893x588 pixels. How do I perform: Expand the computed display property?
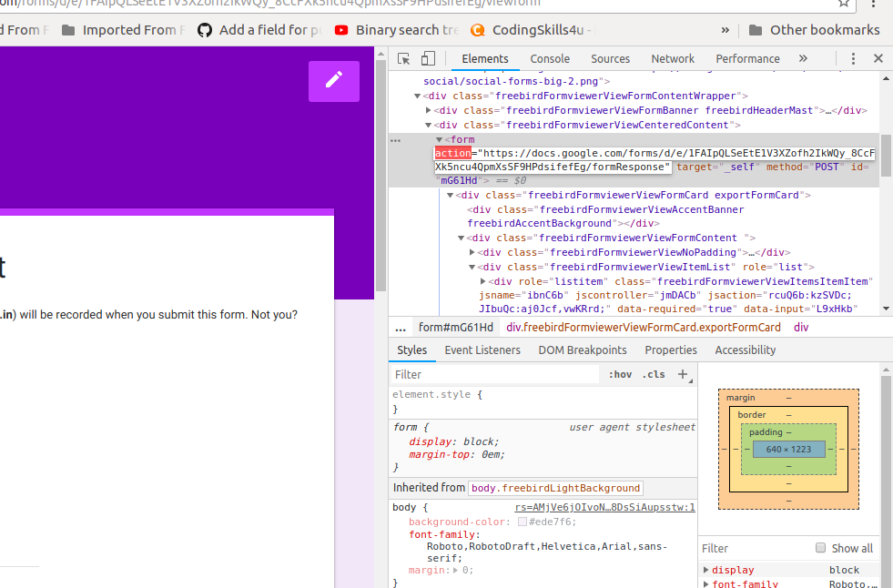click(706, 570)
